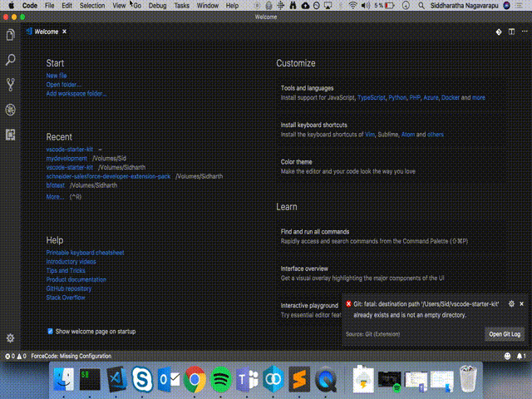Open the editor More Actions ellipsis
This screenshot has height=399, width=532.
point(525,32)
